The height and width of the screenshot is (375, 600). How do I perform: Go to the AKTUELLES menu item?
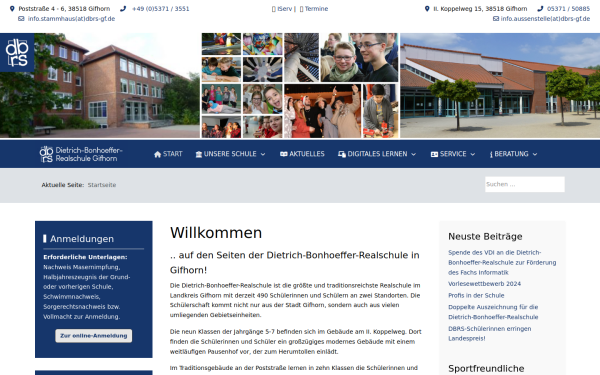302,154
